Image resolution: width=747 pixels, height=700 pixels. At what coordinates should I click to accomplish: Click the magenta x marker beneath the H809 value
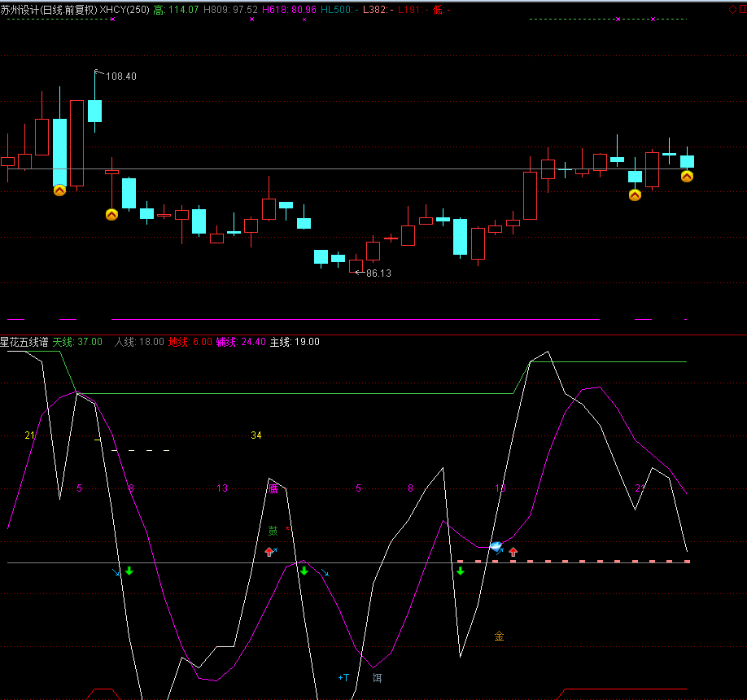coord(252,20)
